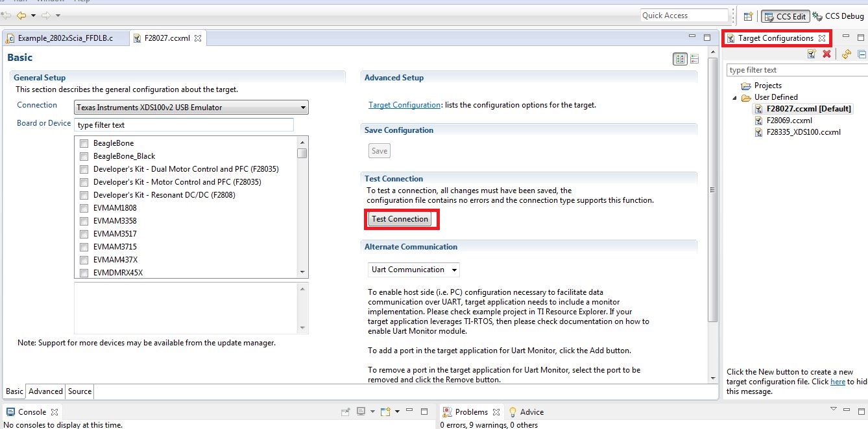Click the disabled Save button
This screenshot has width=868, height=429.
point(380,151)
